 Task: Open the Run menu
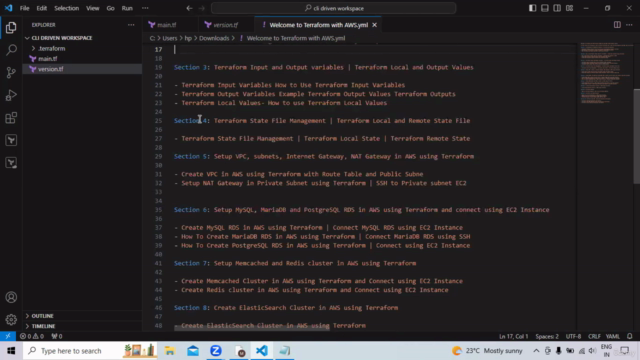127,8
